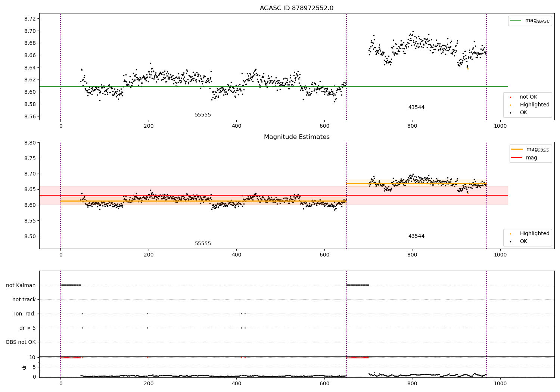Click 'Highlighted' in the Magnitude Estimates legend

(x=535, y=234)
